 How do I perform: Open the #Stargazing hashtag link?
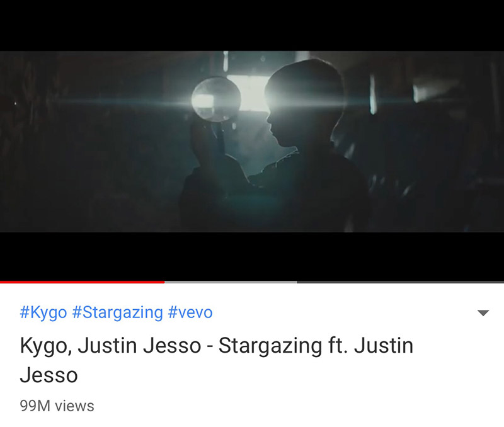pos(118,312)
